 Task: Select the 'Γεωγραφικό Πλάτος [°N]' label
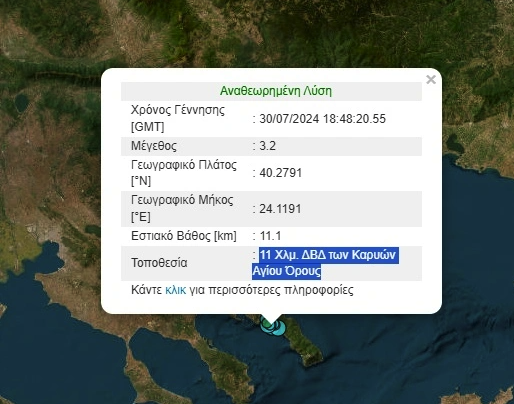[x=184, y=173]
